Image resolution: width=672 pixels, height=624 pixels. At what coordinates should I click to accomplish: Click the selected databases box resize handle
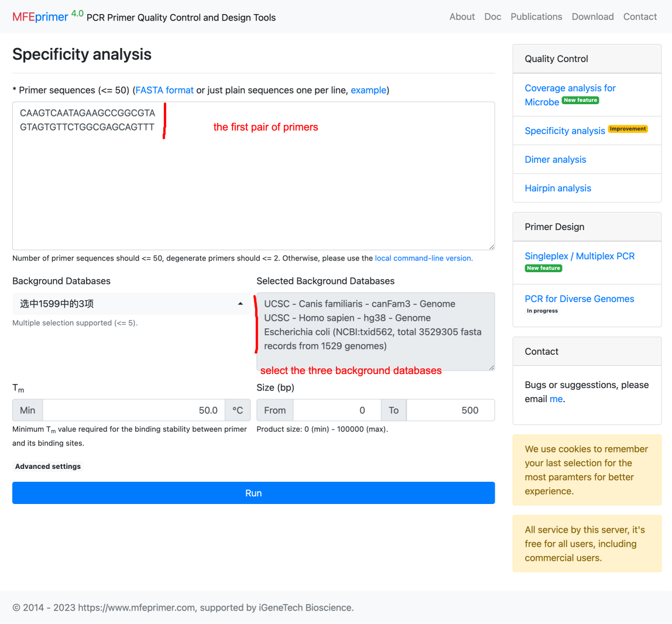pyautogui.click(x=492, y=368)
